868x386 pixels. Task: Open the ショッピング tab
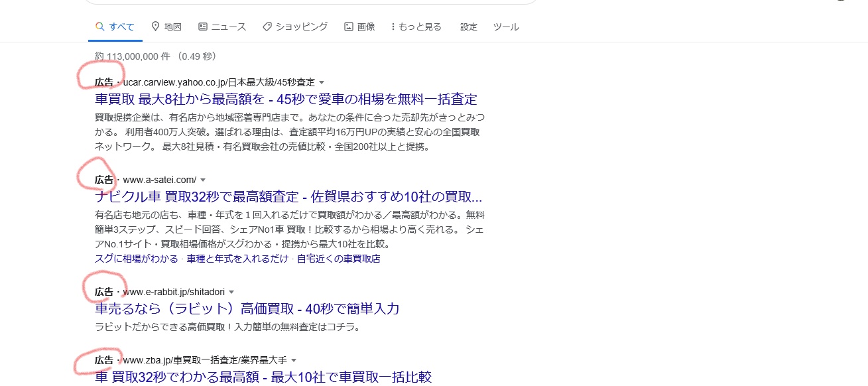click(295, 27)
